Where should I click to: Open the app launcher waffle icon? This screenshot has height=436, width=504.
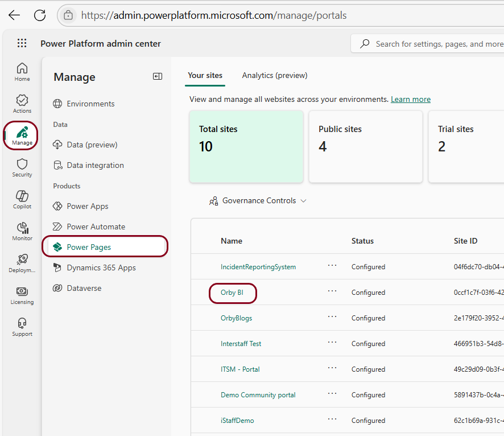click(x=22, y=43)
